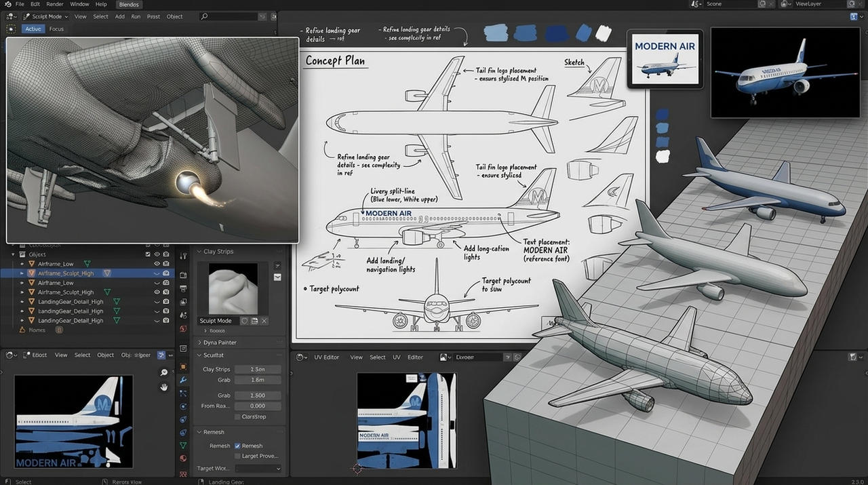Image resolution: width=868 pixels, height=485 pixels.
Task: Open the Sculpt Mode dropdown
Action: pos(45,16)
